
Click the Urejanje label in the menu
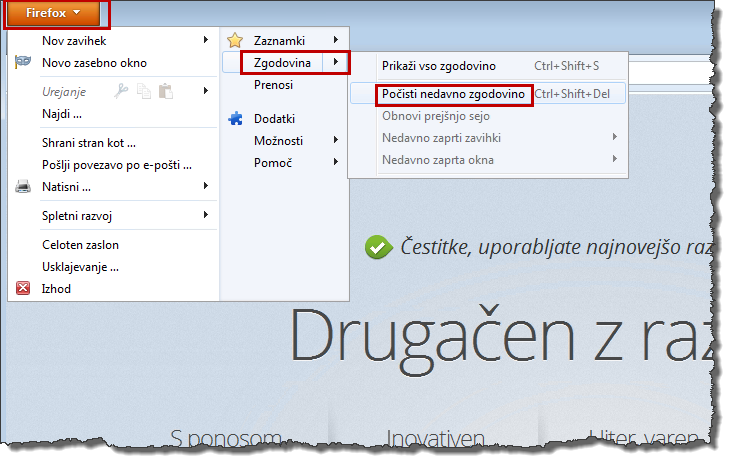pos(64,92)
